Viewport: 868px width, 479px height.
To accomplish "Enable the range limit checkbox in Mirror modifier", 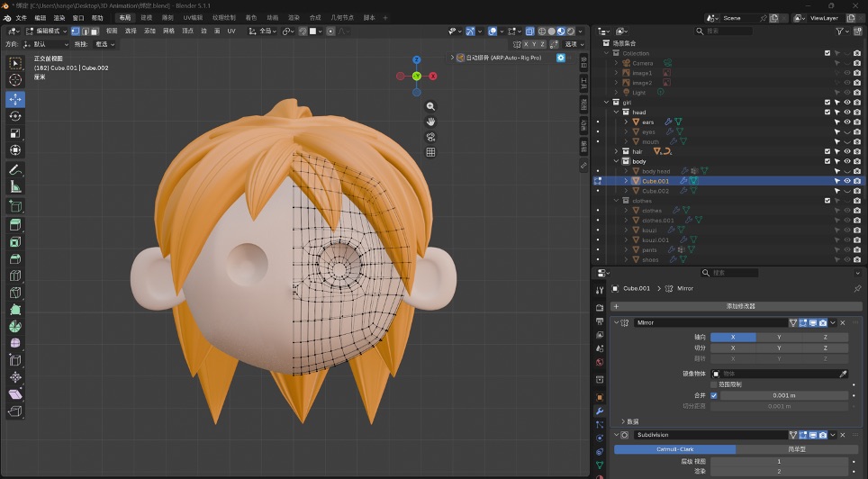I will (x=713, y=384).
